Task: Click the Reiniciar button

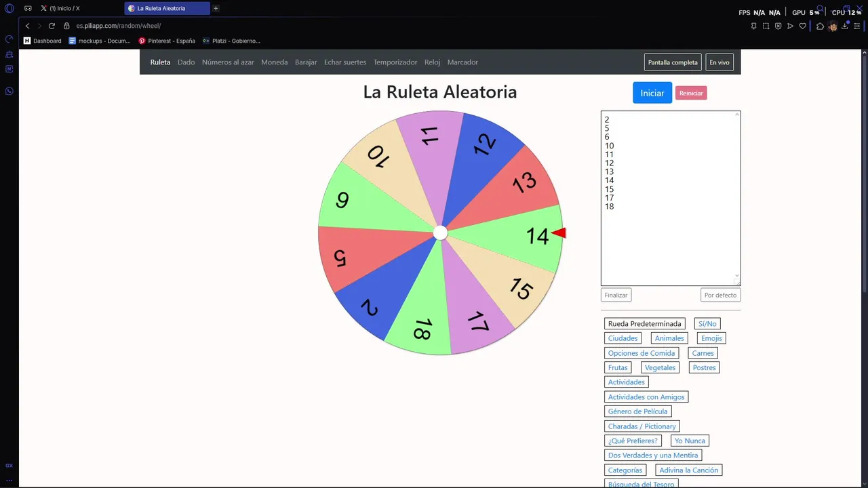Action: [691, 93]
